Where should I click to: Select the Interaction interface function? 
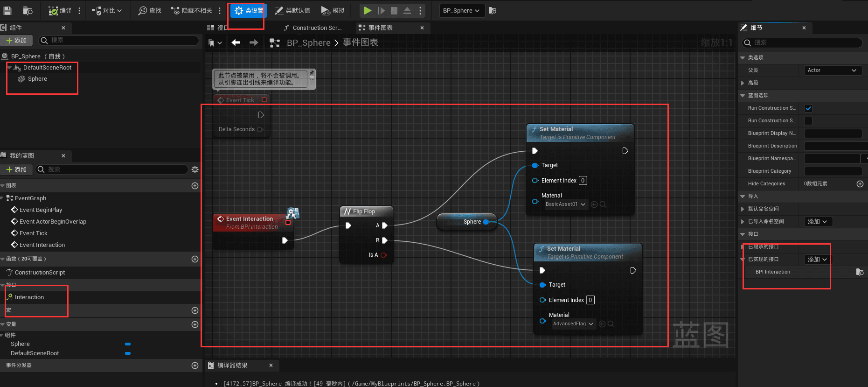[x=29, y=297]
